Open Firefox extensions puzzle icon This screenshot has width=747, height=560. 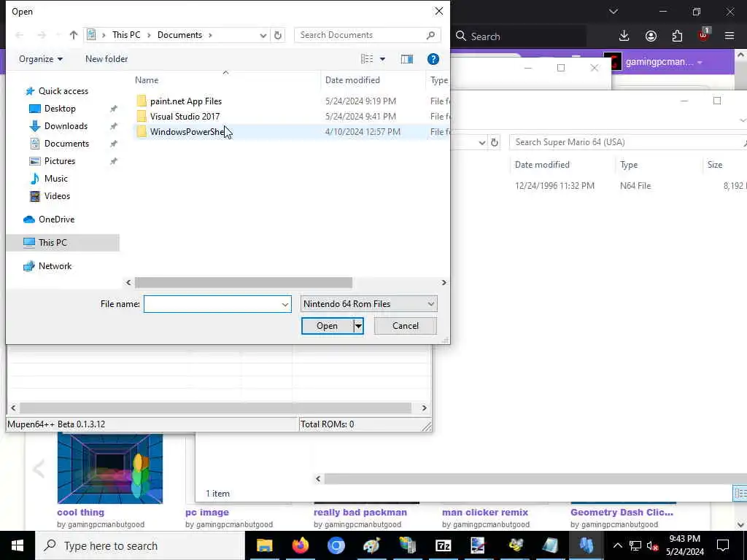(677, 36)
